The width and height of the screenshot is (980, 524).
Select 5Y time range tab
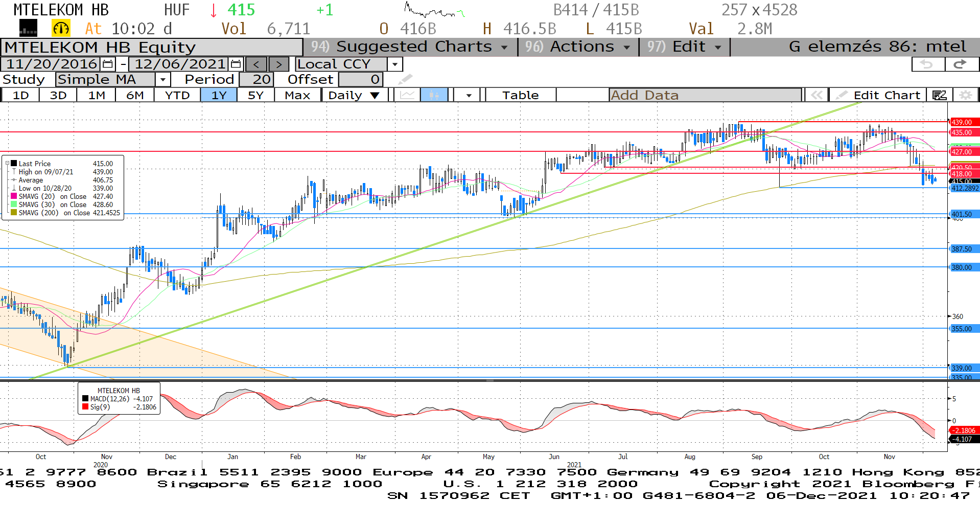pos(255,95)
